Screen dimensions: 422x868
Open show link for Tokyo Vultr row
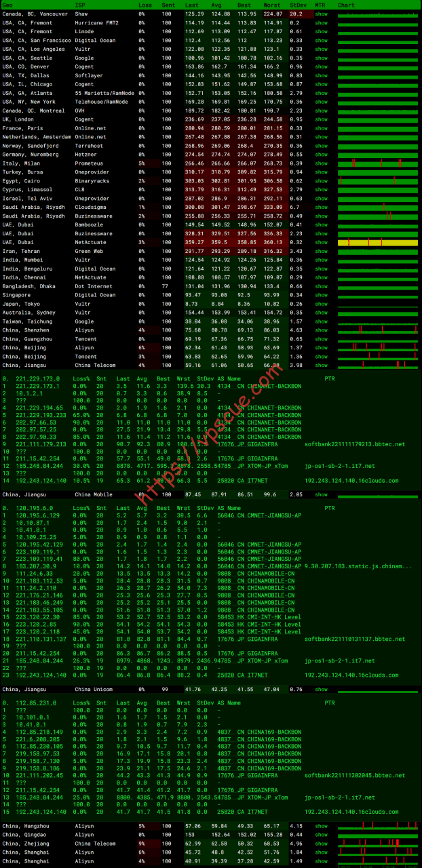pyautogui.click(x=321, y=304)
